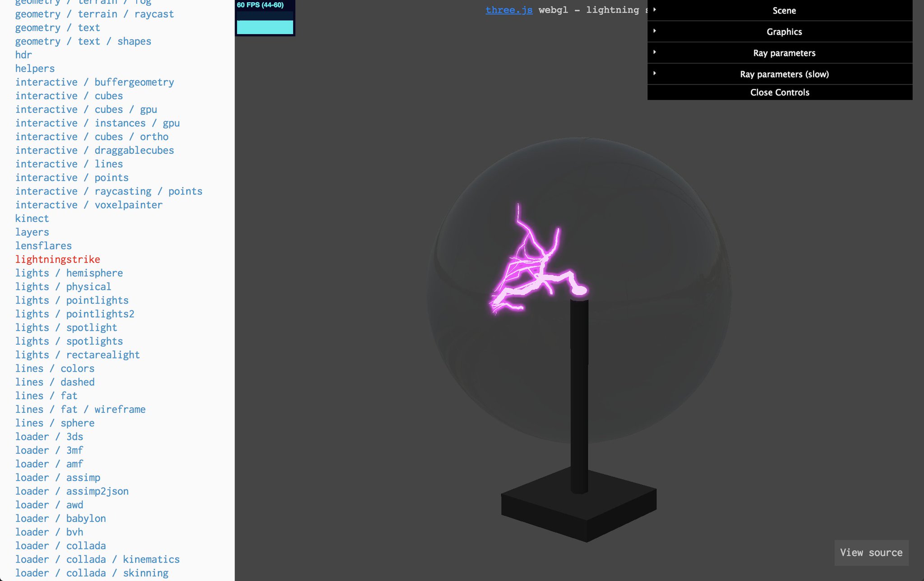Open loader / collada / kinematics example
This screenshot has width=924, height=581.
coord(97,559)
